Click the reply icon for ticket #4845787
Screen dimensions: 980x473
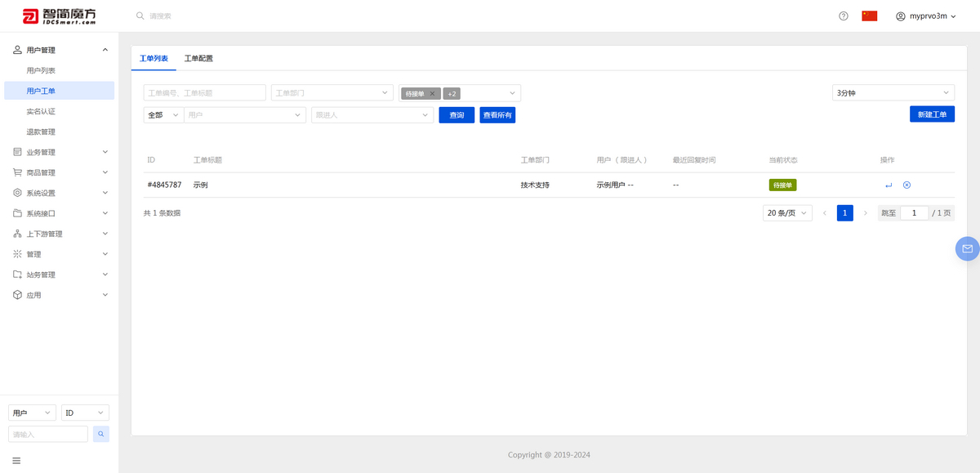pyautogui.click(x=889, y=185)
